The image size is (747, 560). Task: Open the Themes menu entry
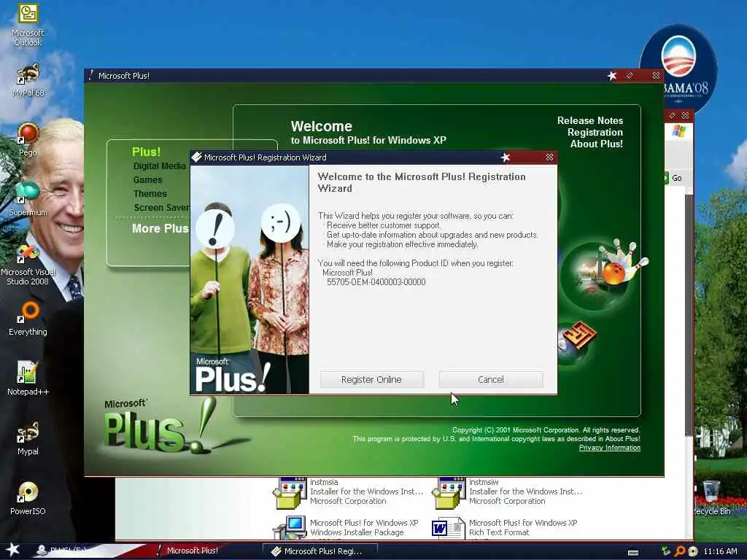click(x=150, y=193)
